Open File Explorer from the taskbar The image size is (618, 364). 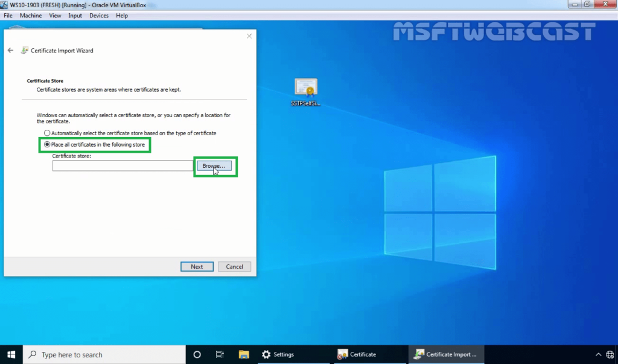pyautogui.click(x=244, y=354)
